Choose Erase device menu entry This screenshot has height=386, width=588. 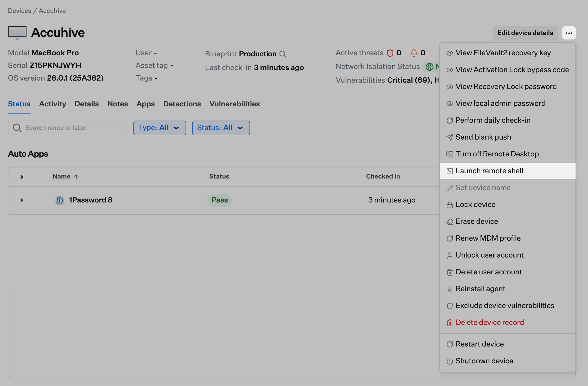pyautogui.click(x=507, y=221)
